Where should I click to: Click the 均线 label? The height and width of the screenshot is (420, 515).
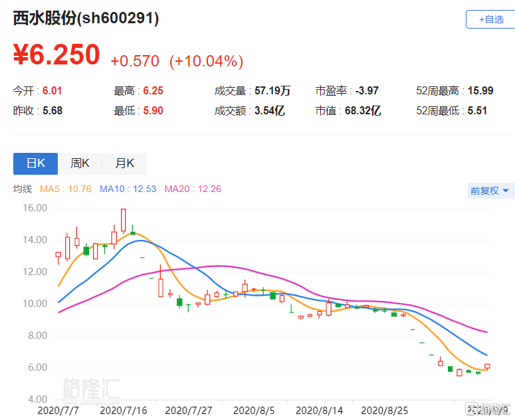pos(23,189)
